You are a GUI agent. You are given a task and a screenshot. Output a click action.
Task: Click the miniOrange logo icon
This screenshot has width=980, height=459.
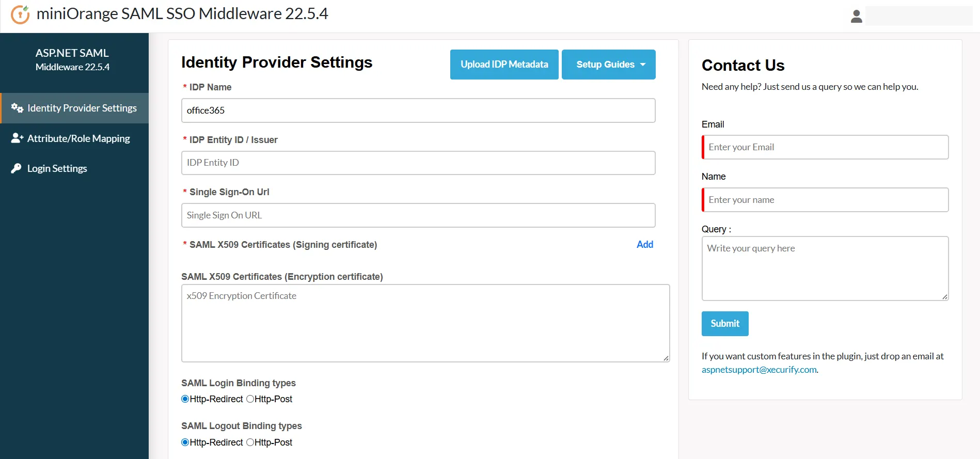[x=20, y=14]
